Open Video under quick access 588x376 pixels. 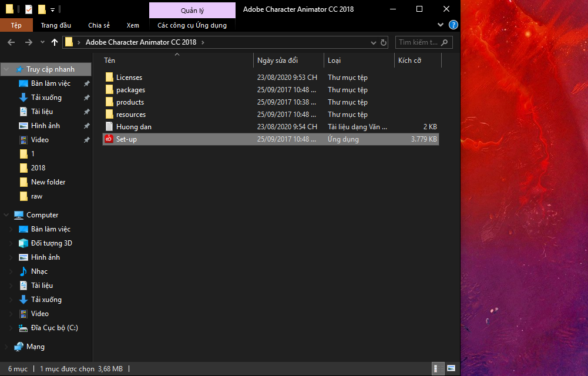tap(39, 139)
